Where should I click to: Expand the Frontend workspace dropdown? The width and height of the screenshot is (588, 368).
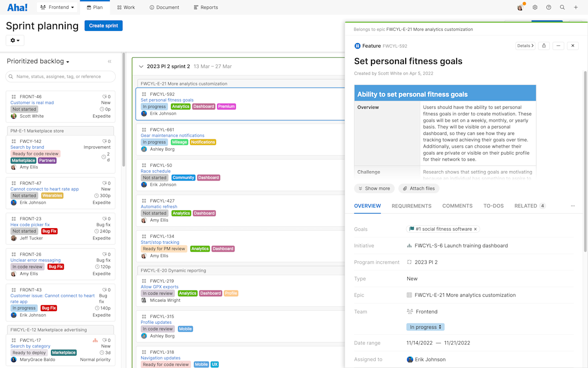(x=57, y=7)
